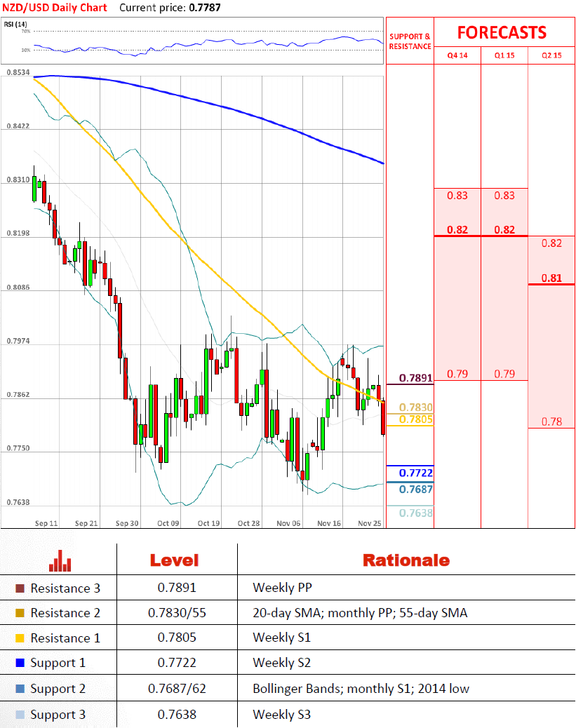The image size is (576, 728).
Task: Click the Rationale column header
Action: click(x=406, y=560)
